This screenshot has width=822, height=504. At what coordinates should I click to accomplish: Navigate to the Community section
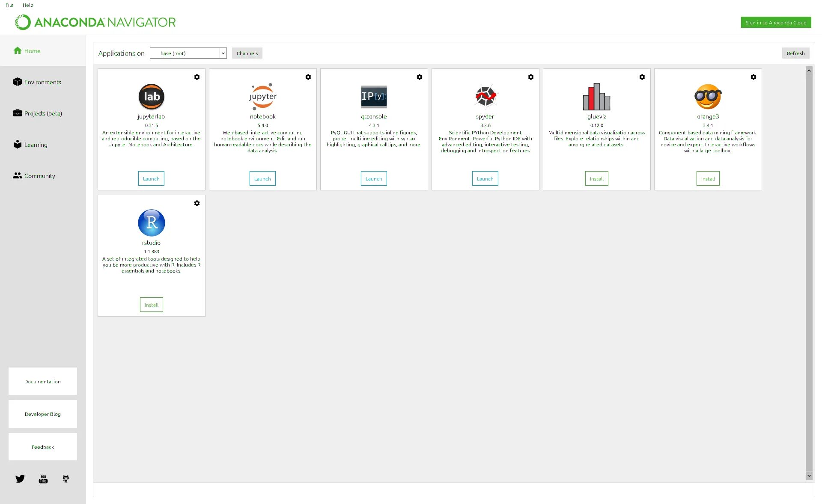39,175
